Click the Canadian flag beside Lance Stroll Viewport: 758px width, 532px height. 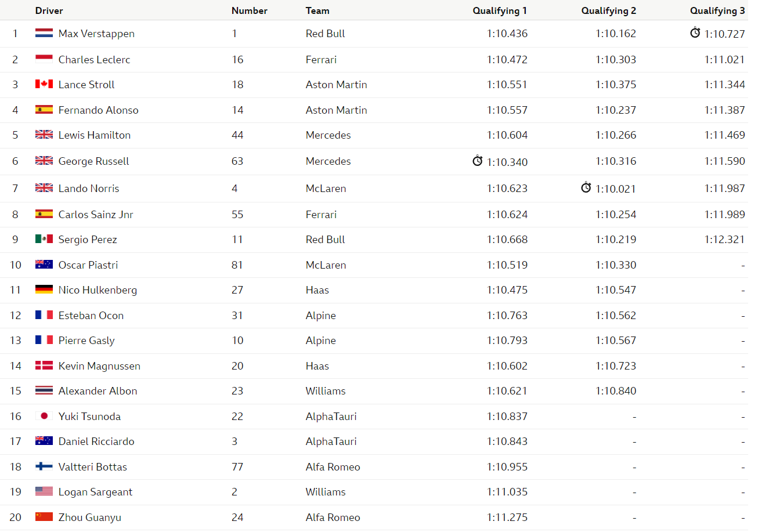pyautogui.click(x=44, y=84)
